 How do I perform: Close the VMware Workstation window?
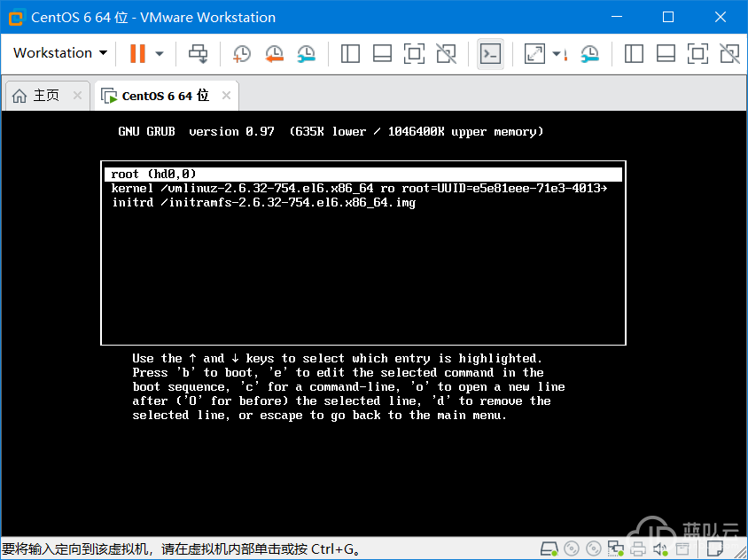click(721, 17)
